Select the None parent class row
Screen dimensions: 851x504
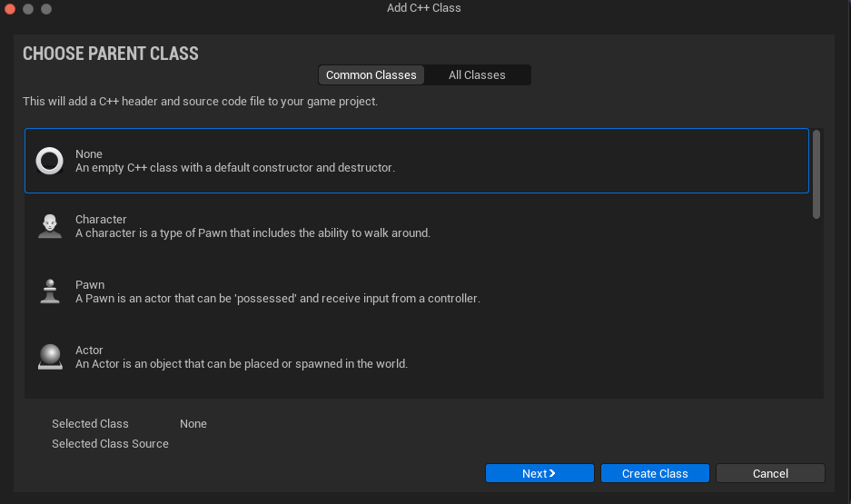click(x=417, y=161)
